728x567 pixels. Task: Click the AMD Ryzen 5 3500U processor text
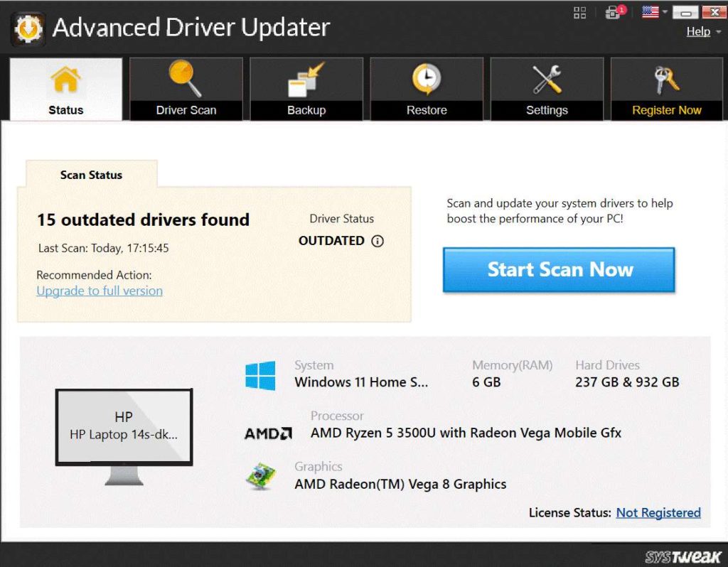[466, 433]
